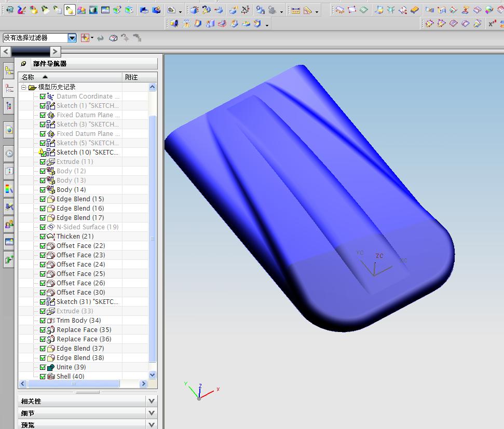The width and height of the screenshot is (504, 429).
Task: Uncheck the Thicken (21) feature checkbox
Action: coord(43,237)
